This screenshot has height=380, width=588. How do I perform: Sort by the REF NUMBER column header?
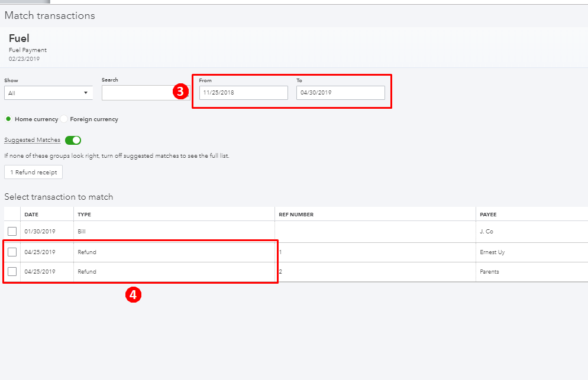(x=296, y=215)
